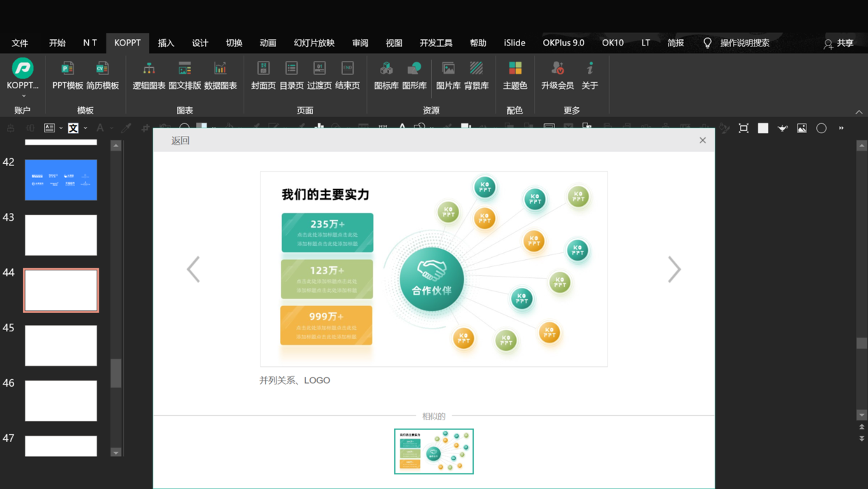Show next template with right arrow
This screenshot has width=868, height=489.
pos(674,269)
